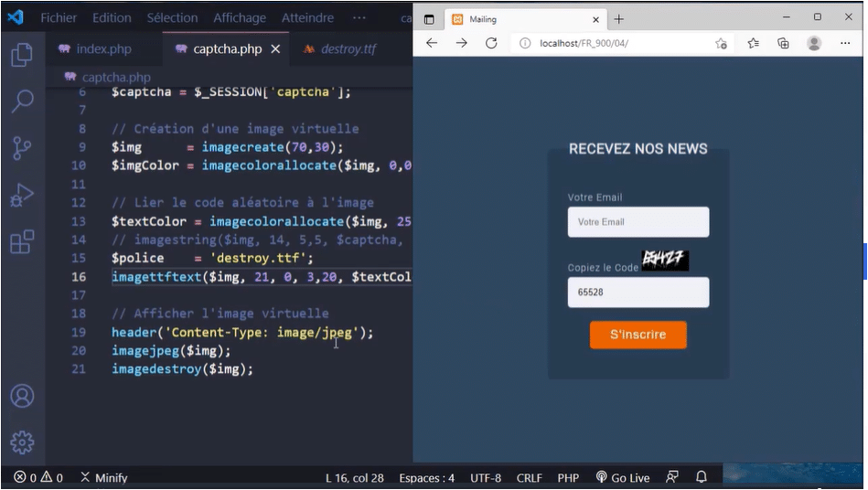Click the captcha code input with 65528
Viewport: 868px width, 490px height.
[638, 292]
